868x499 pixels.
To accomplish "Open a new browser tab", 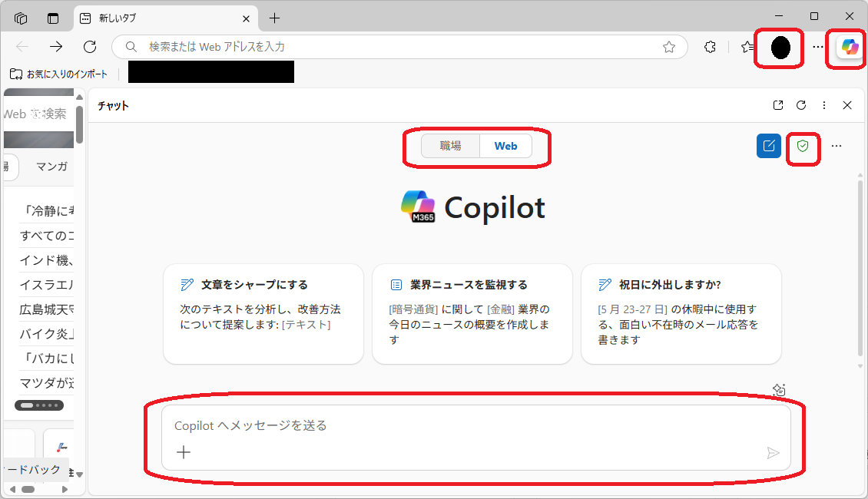I will tap(274, 18).
